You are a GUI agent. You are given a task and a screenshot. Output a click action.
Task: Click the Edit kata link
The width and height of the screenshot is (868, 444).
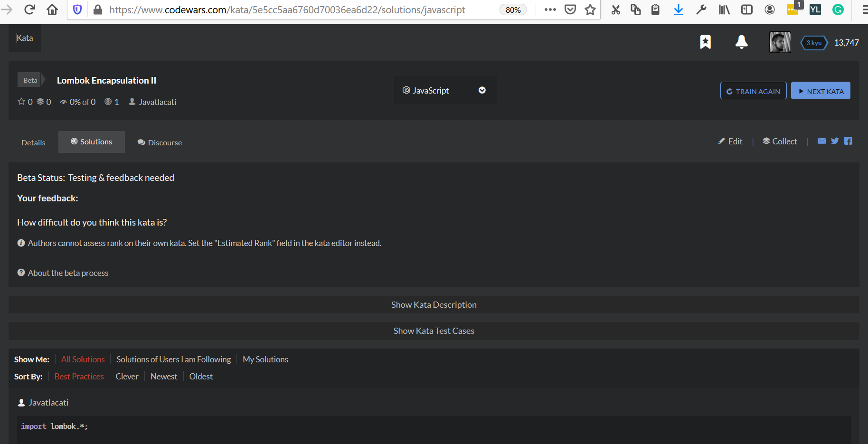tap(730, 142)
